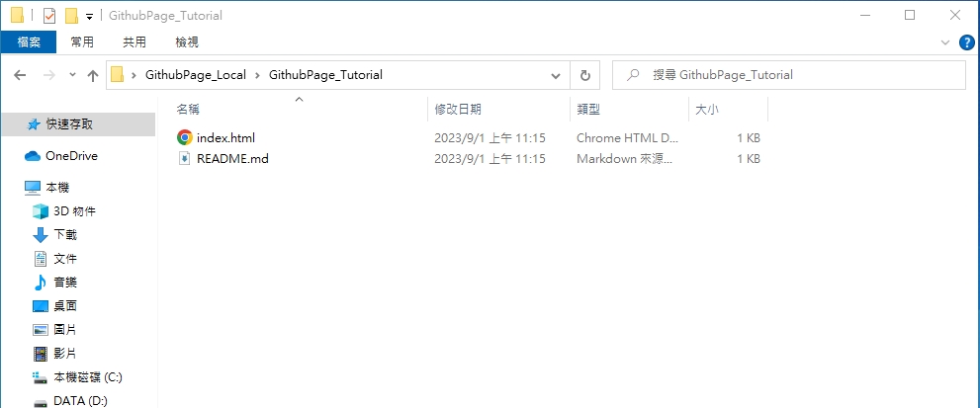980x408 pixels.
Task: Open the recent locations dropdown arrow
Action: [72, 75]
